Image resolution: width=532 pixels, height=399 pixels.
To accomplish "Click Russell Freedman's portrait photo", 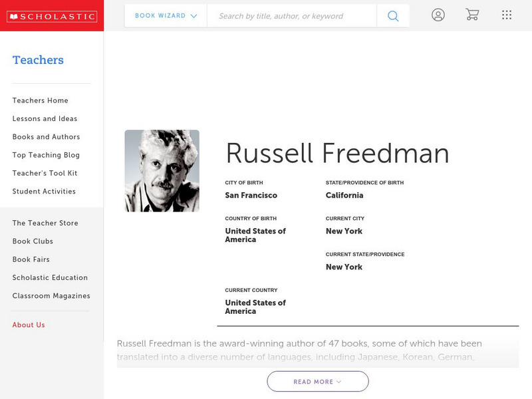I will [x=162, y=171].
